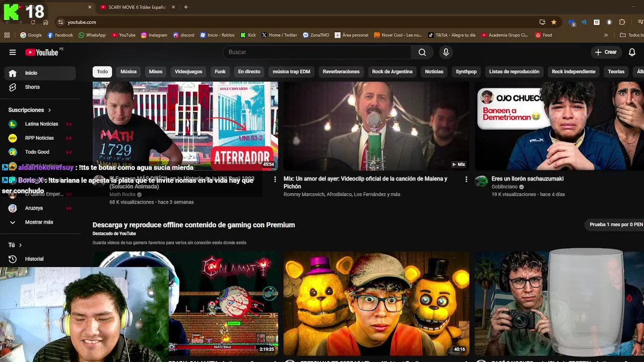Open the Chrome apps grid
Screen dimensions: 644x362
pos(7,35)
